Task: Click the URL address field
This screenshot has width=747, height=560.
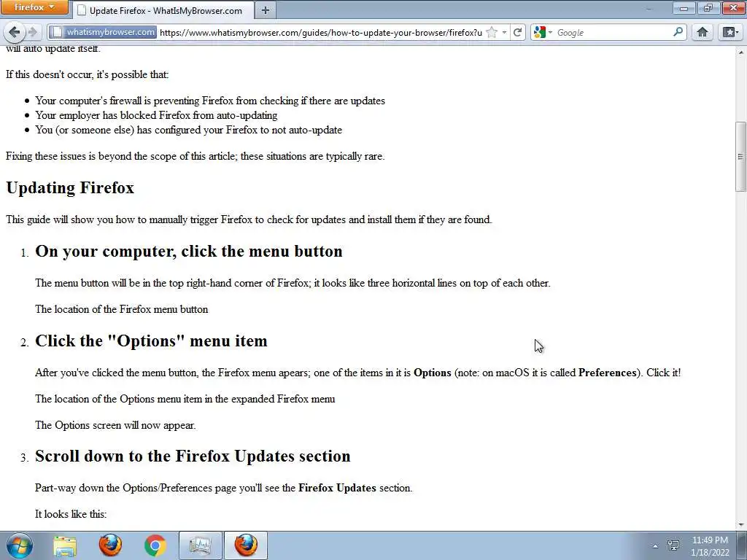Action: coord(320,32)
